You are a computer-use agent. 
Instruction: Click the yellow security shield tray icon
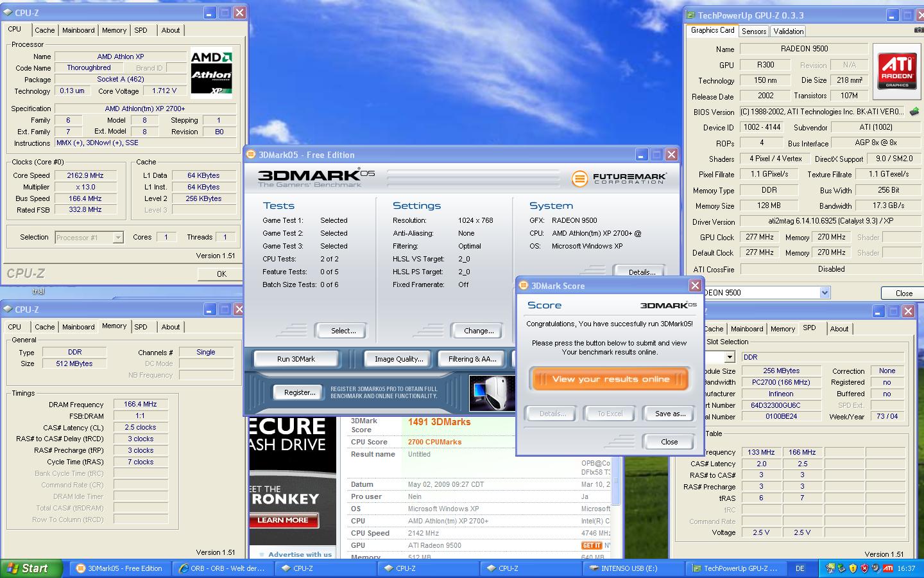tap(853, 568)
